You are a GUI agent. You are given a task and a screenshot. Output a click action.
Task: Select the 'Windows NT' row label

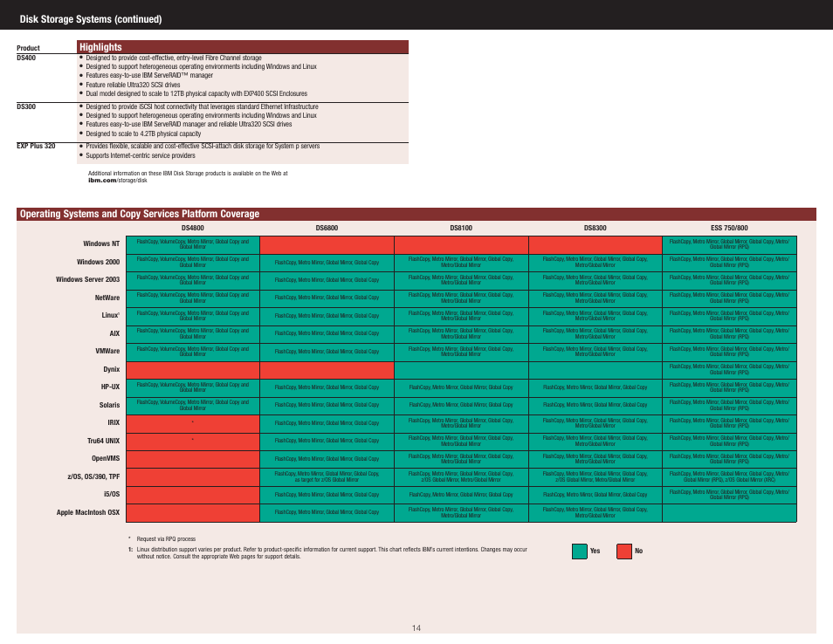tap(101, 243)
